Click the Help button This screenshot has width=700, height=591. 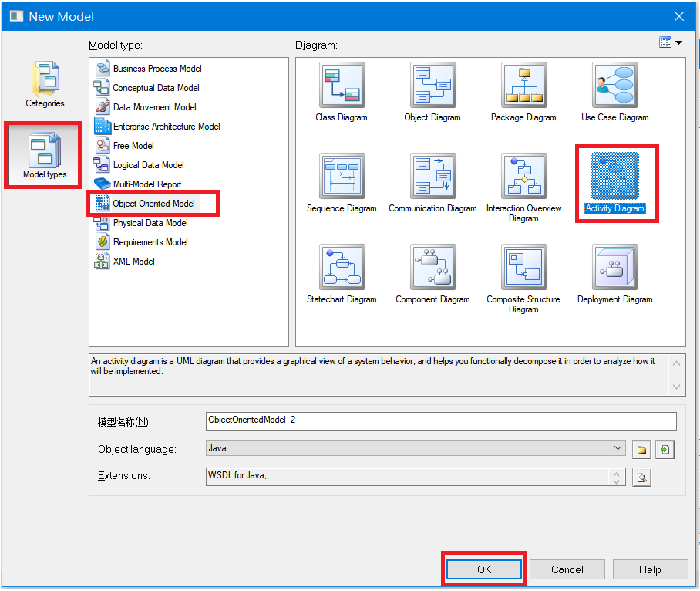click(x=650, y=569)
